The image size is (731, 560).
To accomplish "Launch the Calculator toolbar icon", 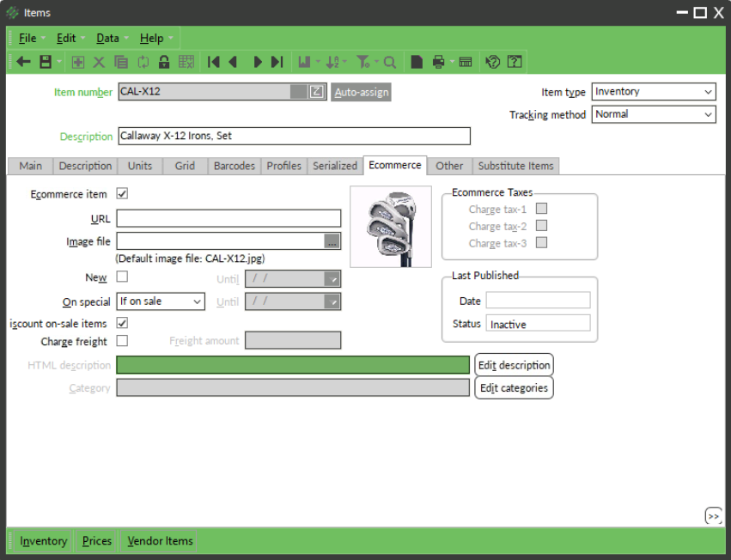I will [x=465, y=61].
